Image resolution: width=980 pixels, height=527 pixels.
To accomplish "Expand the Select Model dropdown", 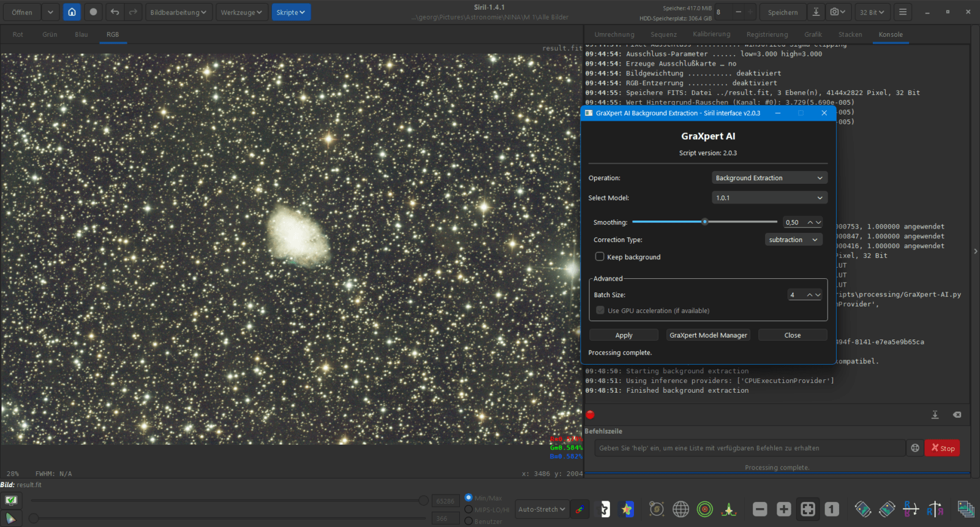I will coord(769,198).
